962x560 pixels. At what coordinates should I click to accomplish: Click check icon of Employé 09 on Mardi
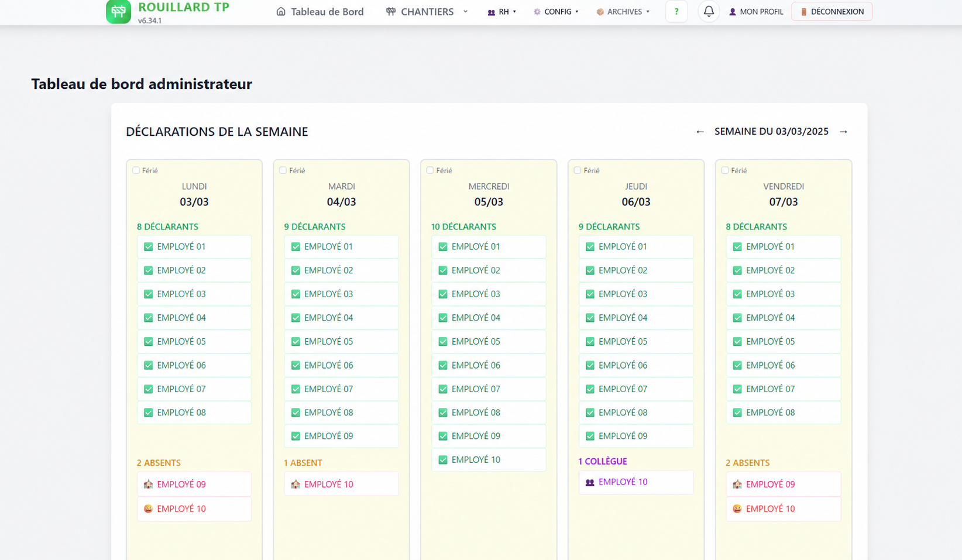click(x=296, y=437)
